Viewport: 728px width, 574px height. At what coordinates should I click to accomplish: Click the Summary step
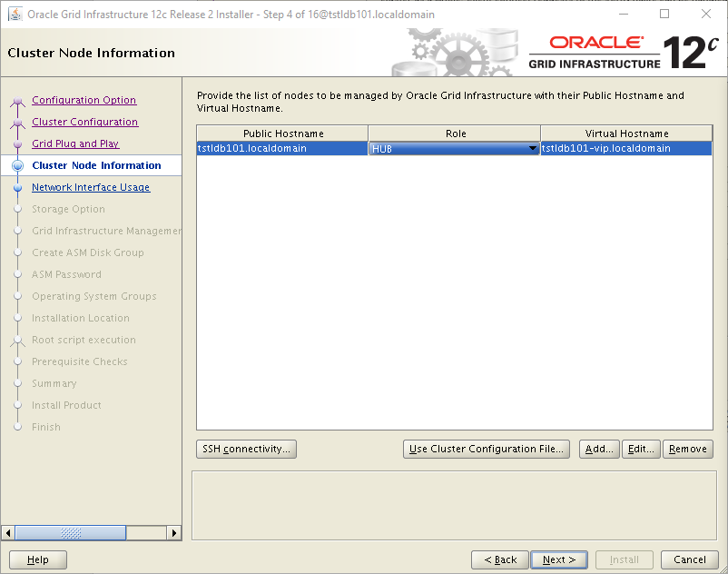[x=54, y=383]
